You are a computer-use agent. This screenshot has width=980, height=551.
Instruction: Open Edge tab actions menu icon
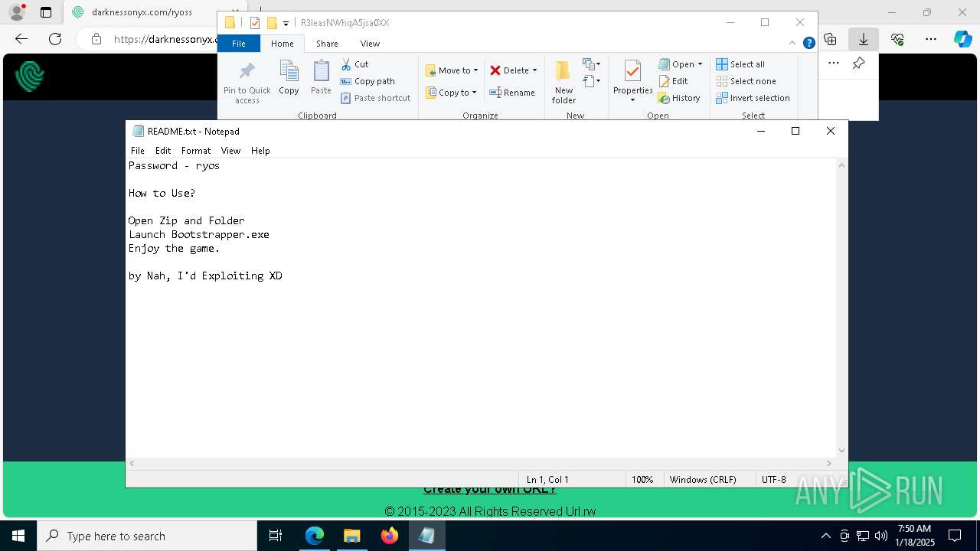pyautogui.click(x=46, y=12)
